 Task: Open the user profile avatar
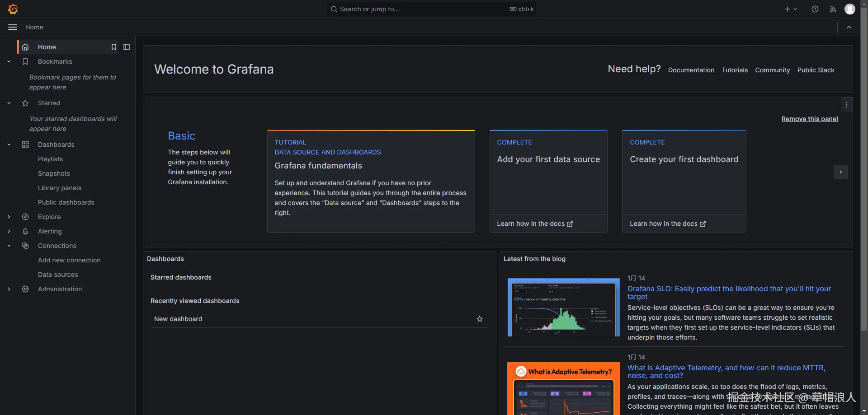pos(850,9)
